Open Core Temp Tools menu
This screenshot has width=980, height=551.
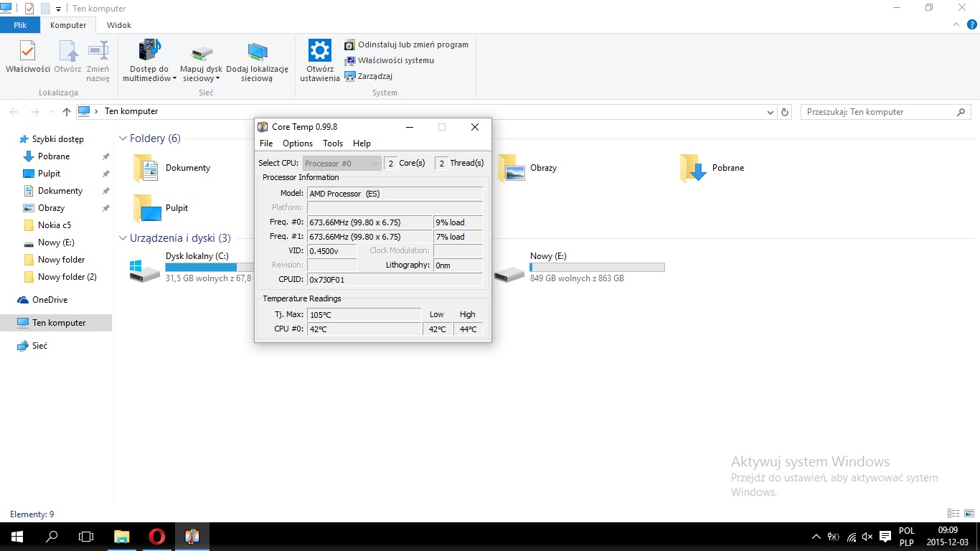click(333, 143)
